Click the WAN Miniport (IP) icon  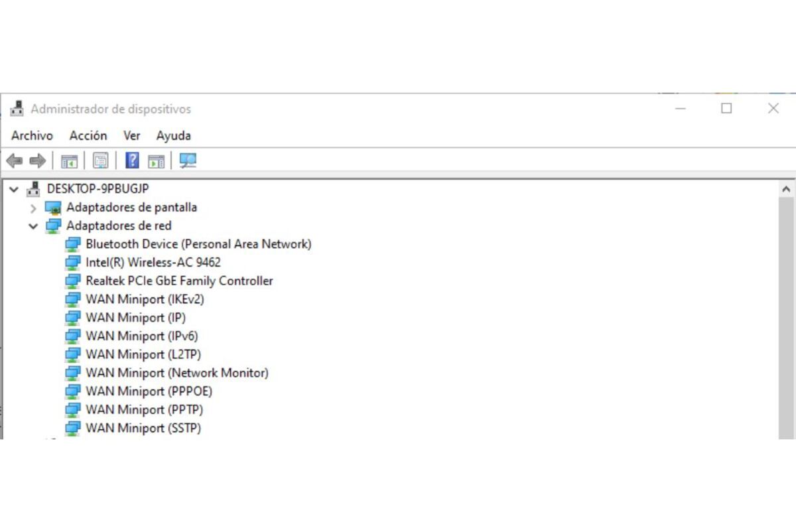[x=73, y=318]
